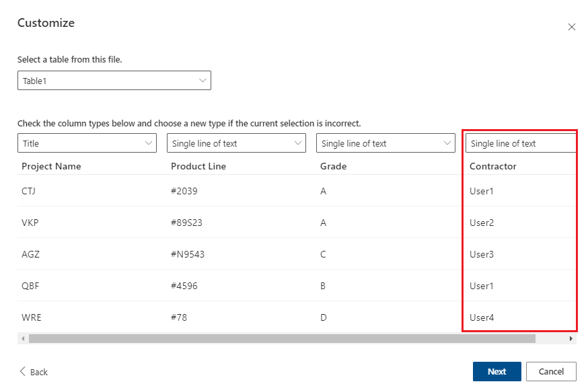Click the horizontal scrollbar thumb
The width and height of the screenshot is (588, 388).
click(281, 339)
